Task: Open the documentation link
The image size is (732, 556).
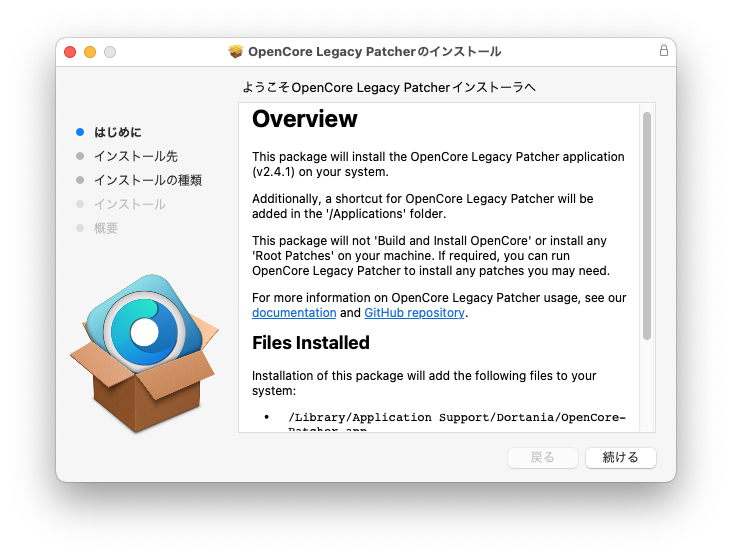Action: tap(294, 313)
